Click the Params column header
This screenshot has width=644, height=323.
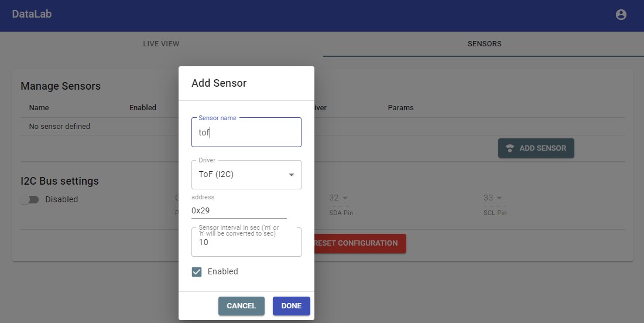400,108
